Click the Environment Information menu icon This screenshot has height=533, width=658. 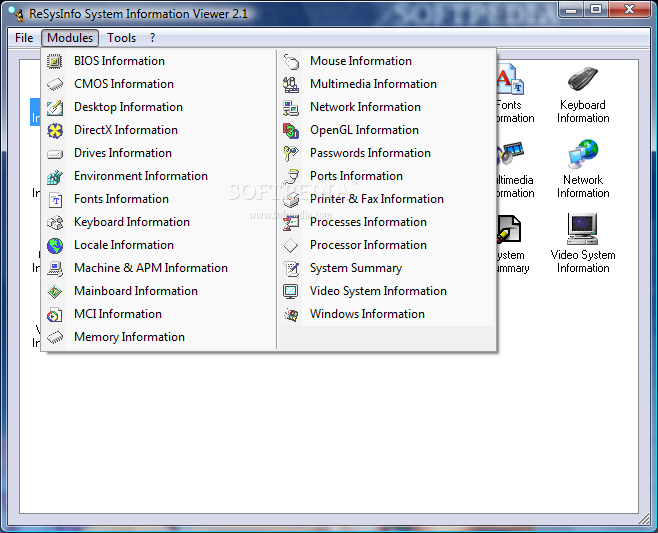tap(55, 177)
